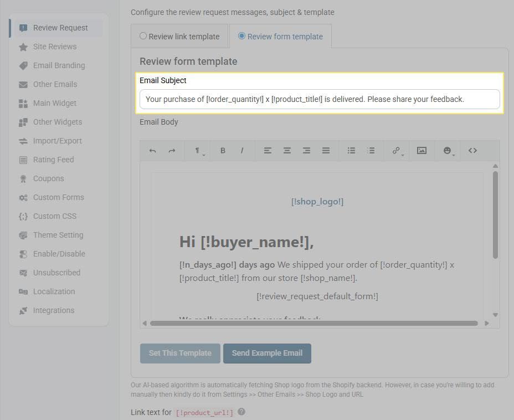Click the Set This Template button
Screen dimensions: 514x420
(x=180, y=353)
